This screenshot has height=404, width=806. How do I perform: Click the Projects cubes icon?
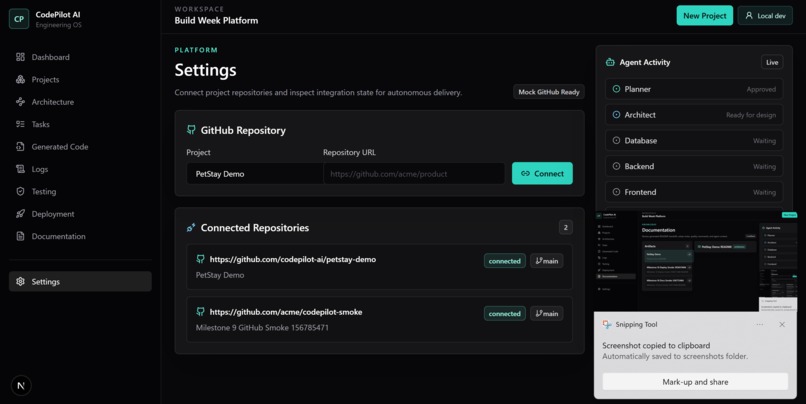(21, 79)
